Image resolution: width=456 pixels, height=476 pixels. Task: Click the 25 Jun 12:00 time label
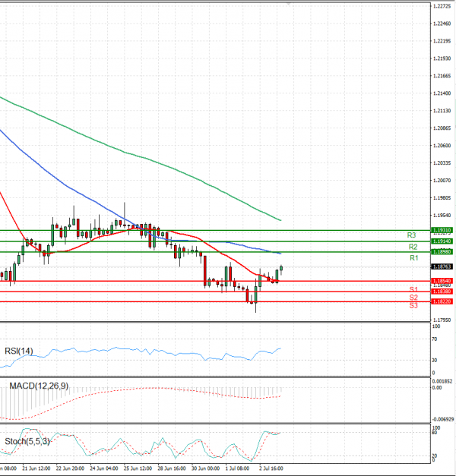[x=138, y=468]
